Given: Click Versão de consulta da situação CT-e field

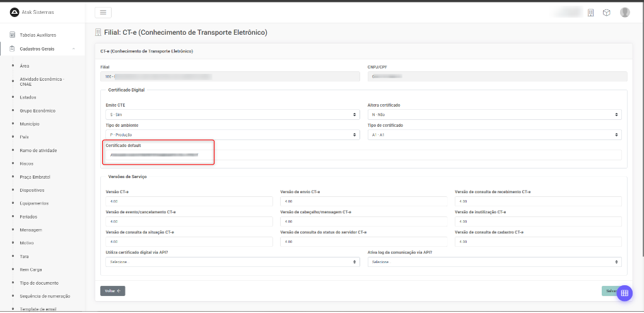Looking at the screenshot, I should [x=189, y=242].
